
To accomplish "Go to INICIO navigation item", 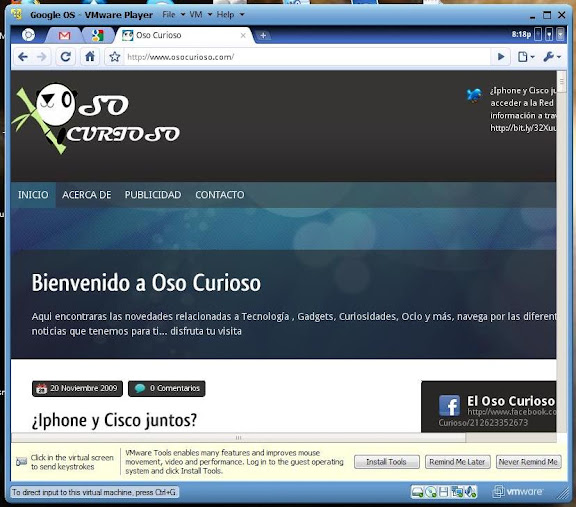I will 33,195.
